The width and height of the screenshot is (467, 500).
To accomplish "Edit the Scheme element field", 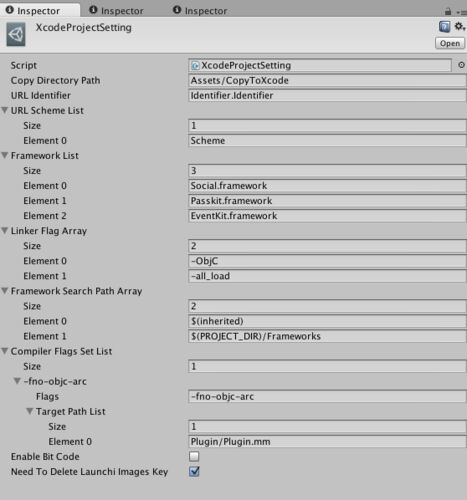I will click(x=327, y=141).
